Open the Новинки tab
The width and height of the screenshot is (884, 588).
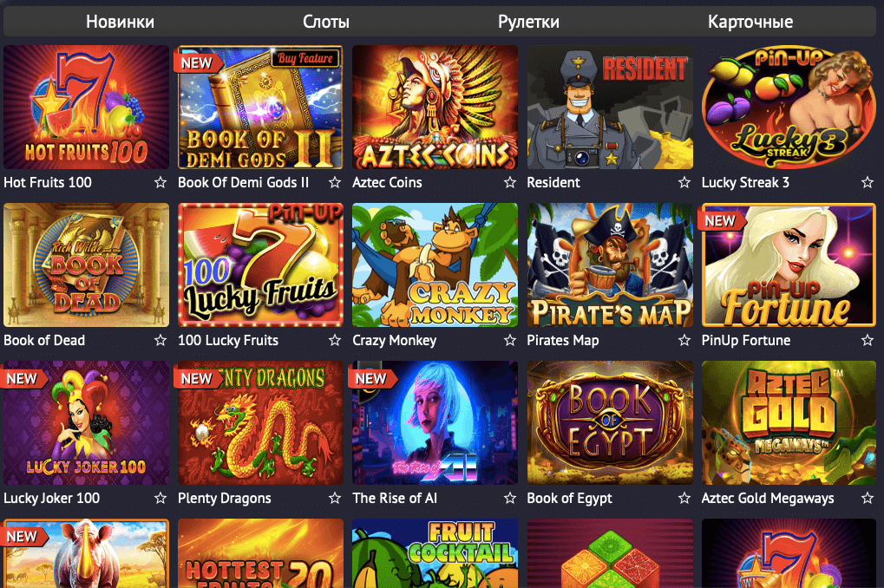[x=120, y=22]
